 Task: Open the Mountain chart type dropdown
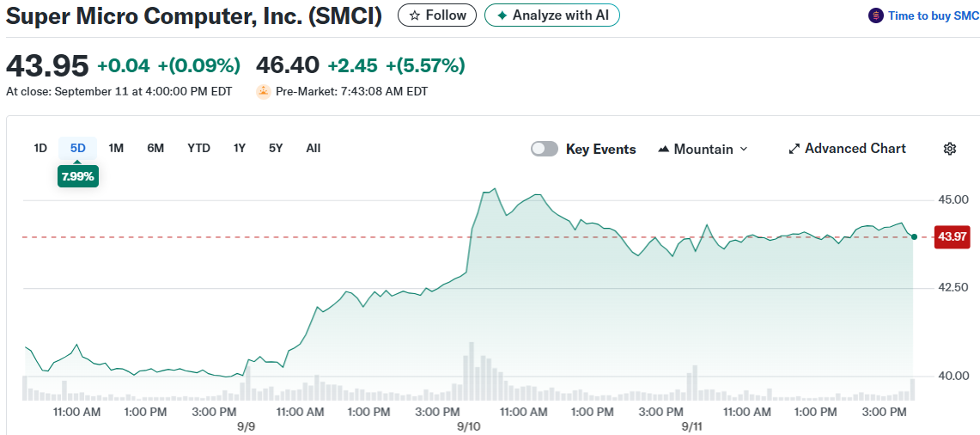703,149
